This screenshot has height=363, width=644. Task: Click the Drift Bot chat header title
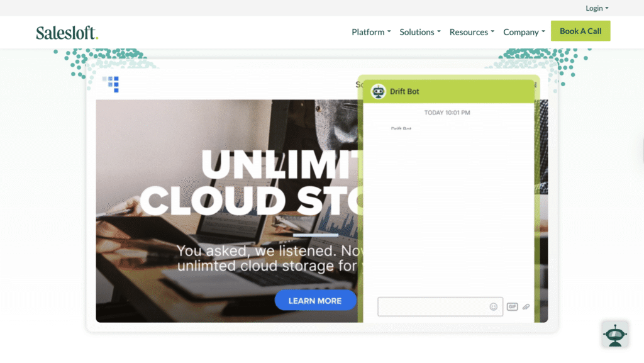coord(404,92)
